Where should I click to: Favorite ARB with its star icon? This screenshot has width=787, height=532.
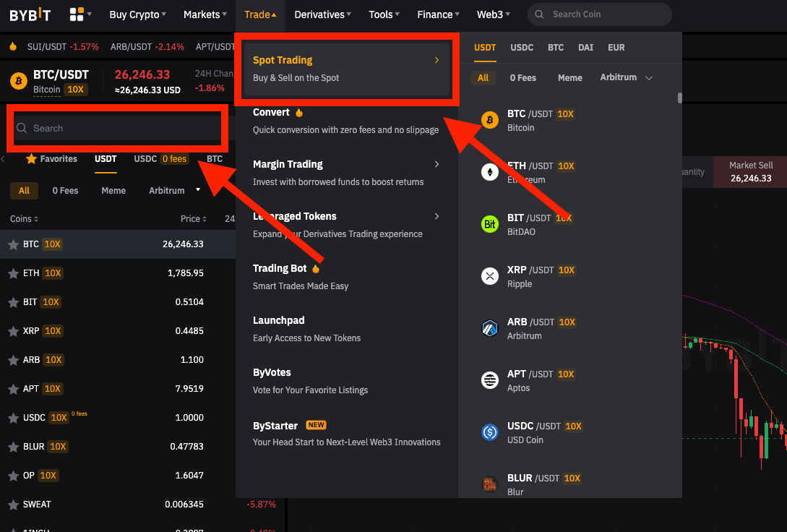(x=13, y=360)
